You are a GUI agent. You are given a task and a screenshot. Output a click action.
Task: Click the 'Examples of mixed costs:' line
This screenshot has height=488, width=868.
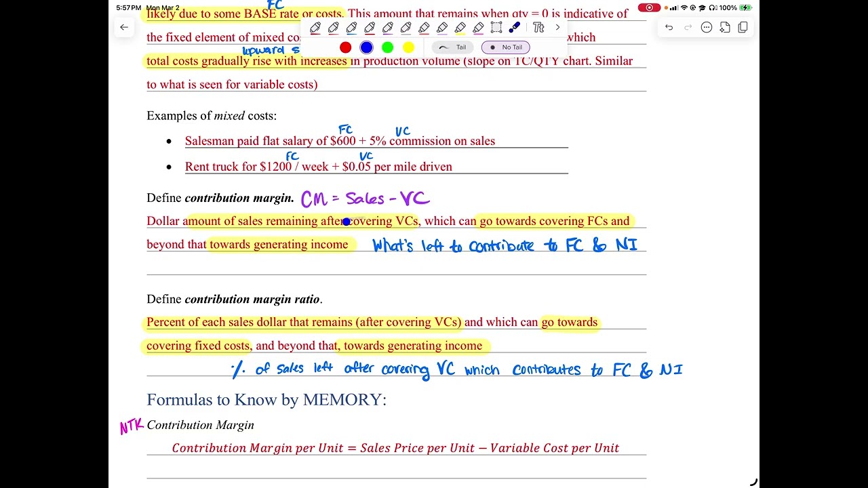coord(212,116)
